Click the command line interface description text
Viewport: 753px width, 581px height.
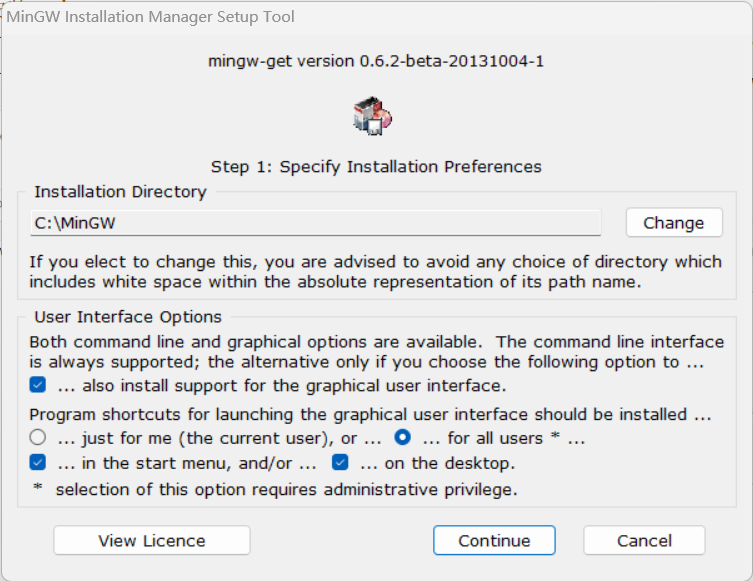376,352
